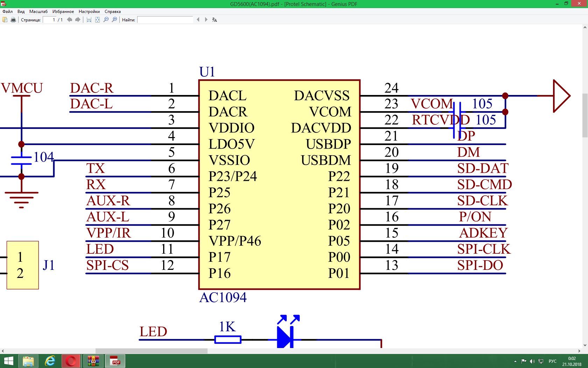Click vertical scrollbar down arrow
The image size is (588, 368).
pos(585,345)
